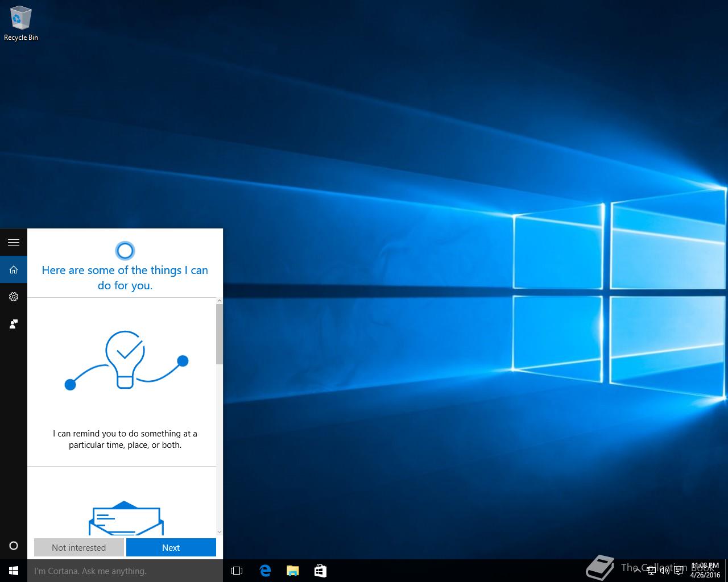Click 'Here are some of the things' heading
The width and height of the screenshot is (728, 582).
[125, 278]
